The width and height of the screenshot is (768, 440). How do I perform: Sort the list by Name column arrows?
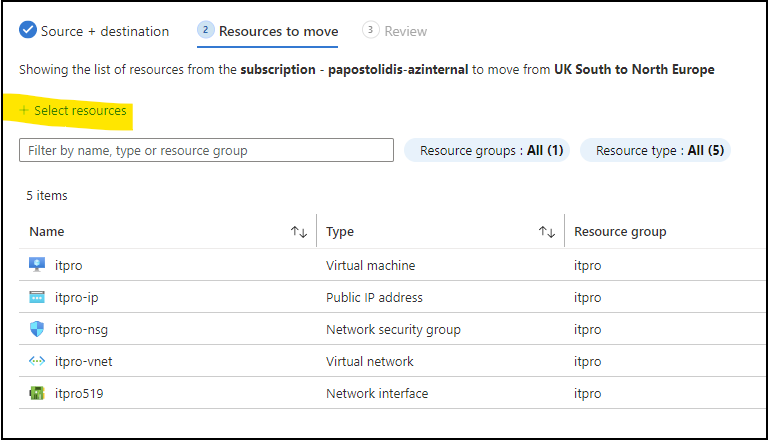coord(298,232)
